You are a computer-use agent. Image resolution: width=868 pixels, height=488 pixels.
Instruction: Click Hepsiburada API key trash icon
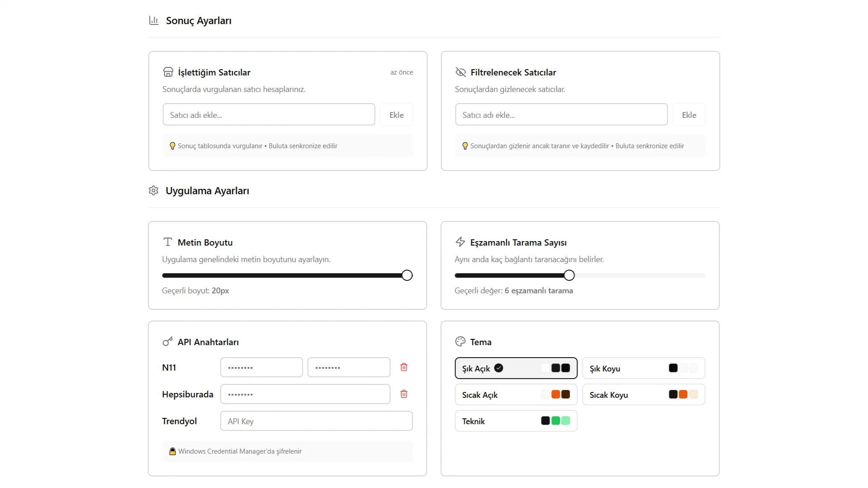404,394
